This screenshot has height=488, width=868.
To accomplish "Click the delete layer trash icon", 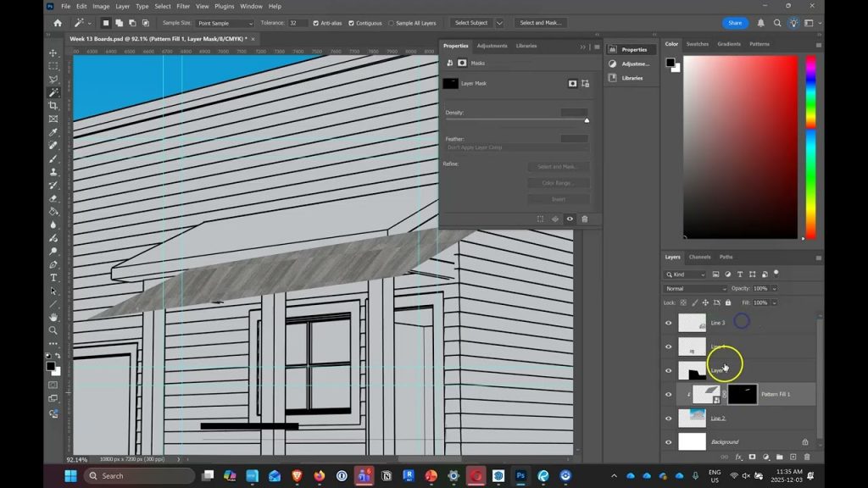I will coord(806,457).
